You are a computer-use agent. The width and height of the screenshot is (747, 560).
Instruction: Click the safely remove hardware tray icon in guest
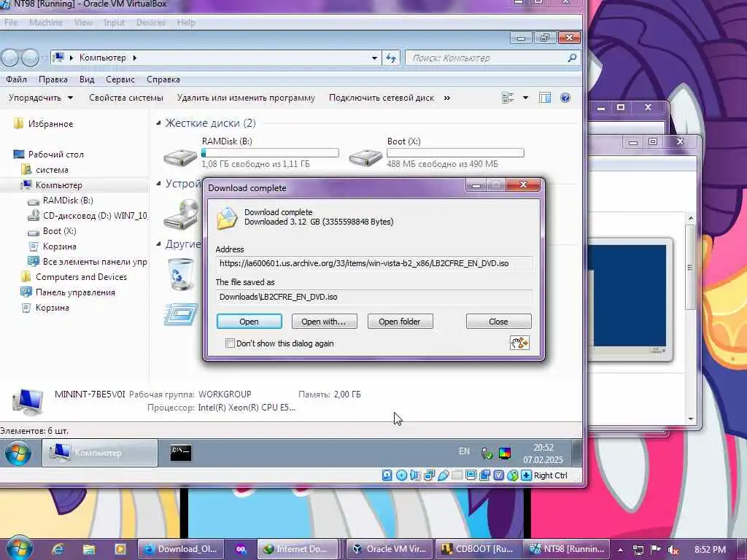(x=486, y=453)
